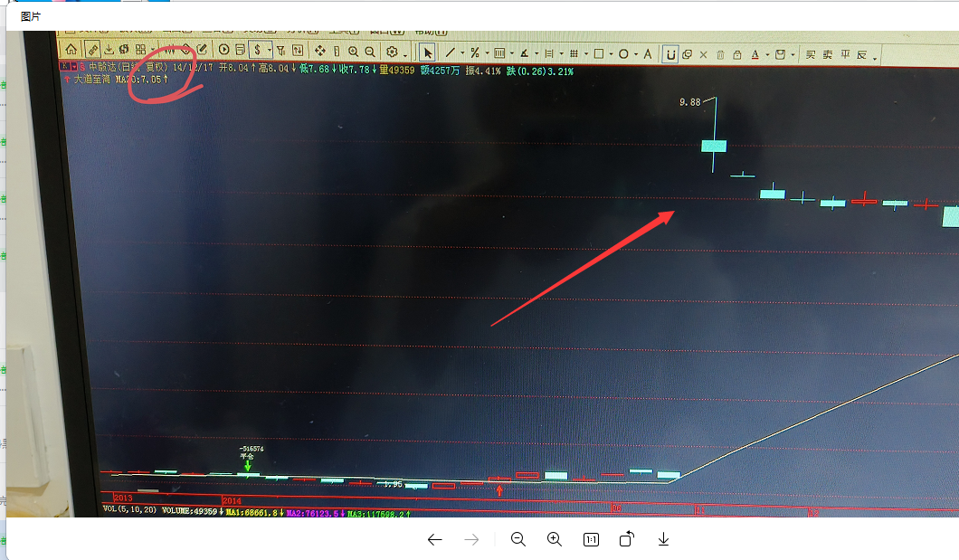Click the refresh sync toolbar icon
Screen dimensions: 959x560
[x=124, y=49]
